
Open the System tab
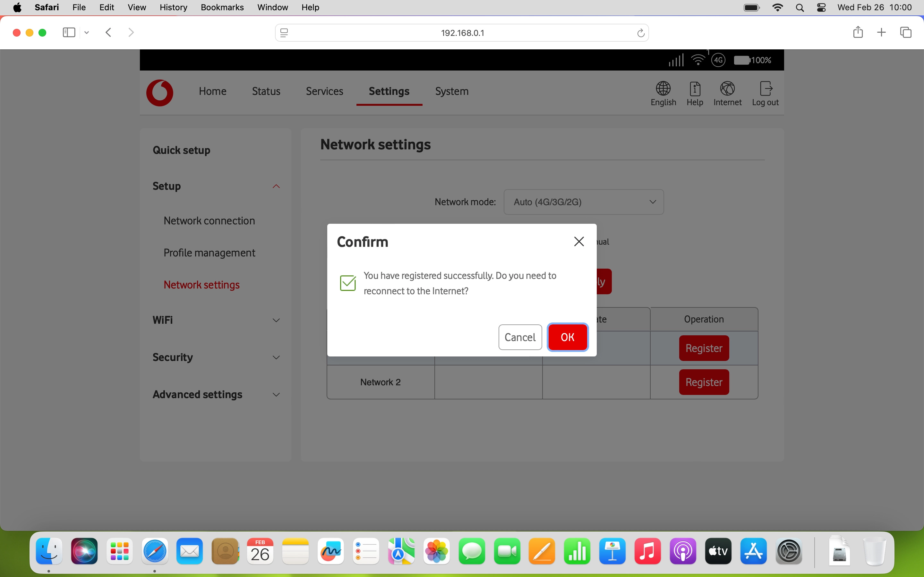[452, 91]
